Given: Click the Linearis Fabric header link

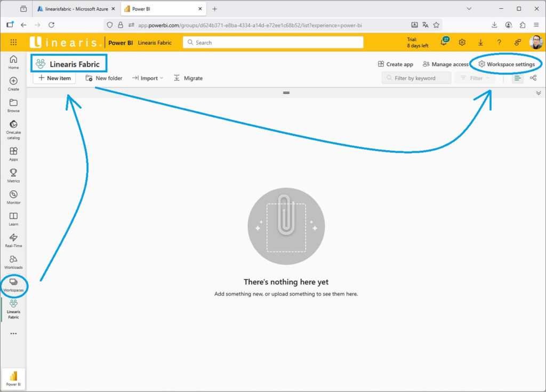Looking at the screenshot, I should [x=155, y=43].
